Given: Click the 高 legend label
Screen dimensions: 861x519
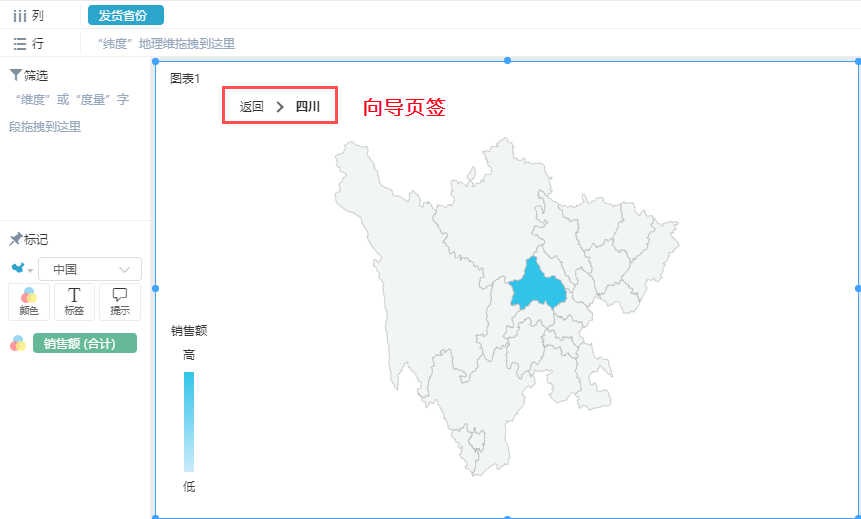Looking at the screenshot, I should [189, 355].
